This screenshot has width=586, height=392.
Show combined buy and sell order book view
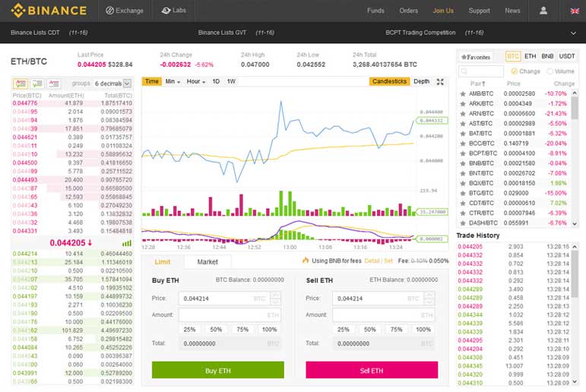click(21, 84)
